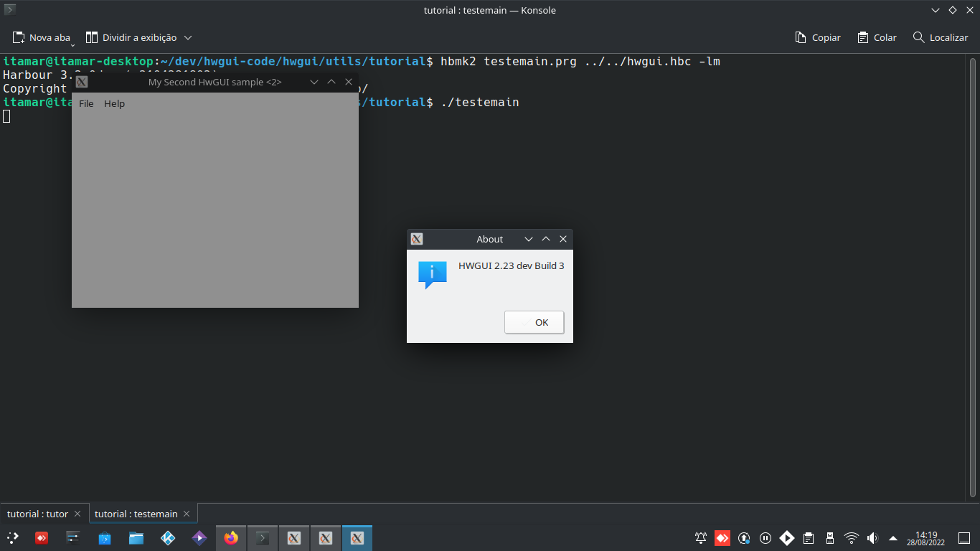This screenshot has width=980, height=551.
Task: Open the volume control in system tray
Action: point(872,537)
